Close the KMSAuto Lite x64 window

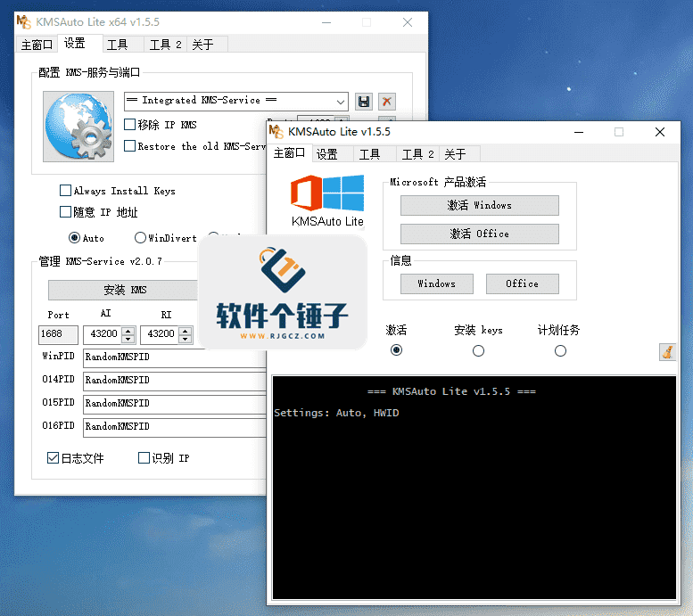point(408,22)
